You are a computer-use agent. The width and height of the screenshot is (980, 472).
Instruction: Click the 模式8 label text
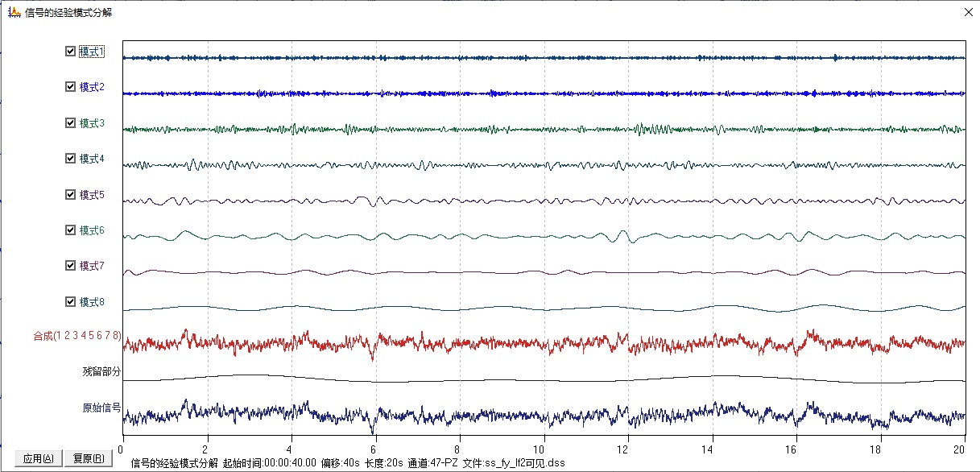point(92,302)
